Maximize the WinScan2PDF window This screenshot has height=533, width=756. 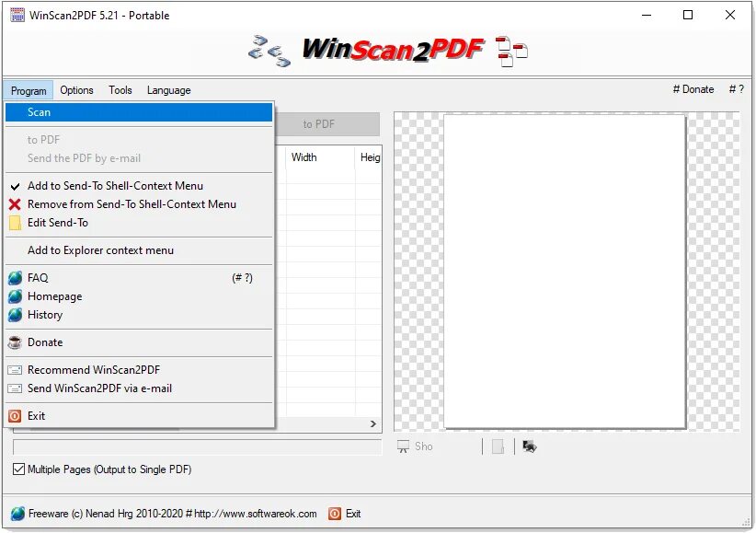pos(688,15)
